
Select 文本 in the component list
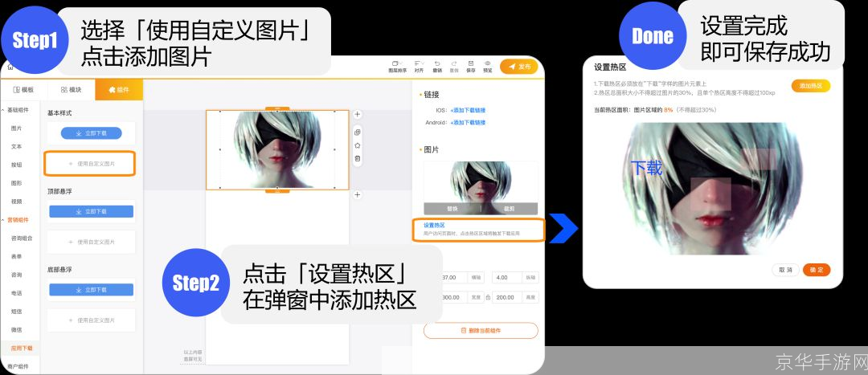click(17, 147)
